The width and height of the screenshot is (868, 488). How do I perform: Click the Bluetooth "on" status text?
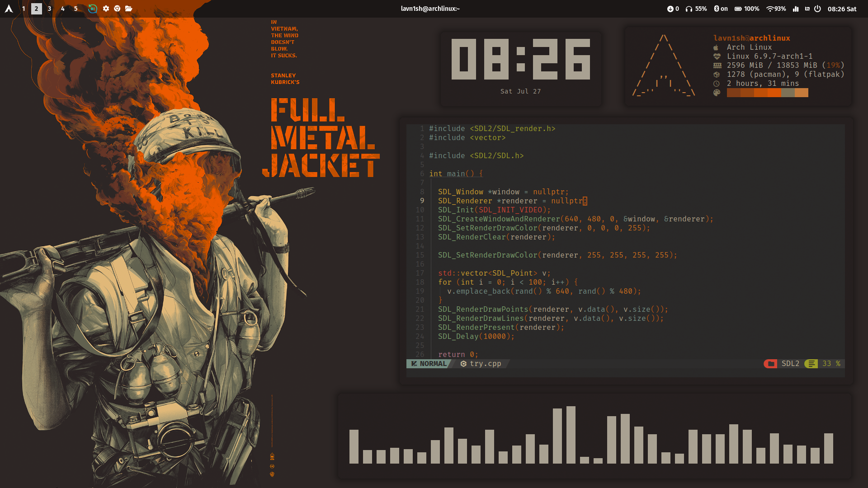coord(724,9)
